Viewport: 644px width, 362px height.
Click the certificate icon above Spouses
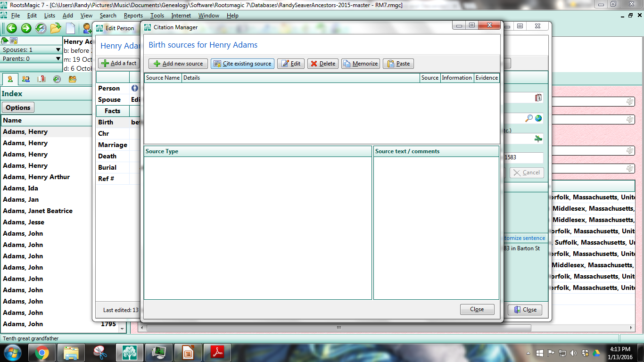(14, 41)
